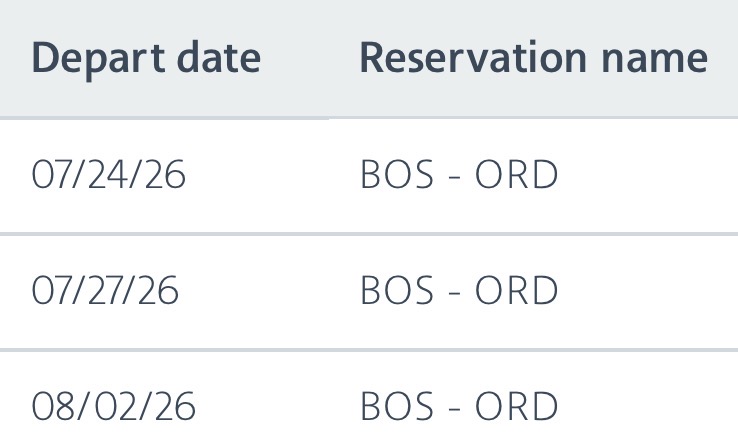This screenshot has width=738, height=444.
Task: Click the 07/24/26 depart date cell
Action: click(x=109, y=176)
